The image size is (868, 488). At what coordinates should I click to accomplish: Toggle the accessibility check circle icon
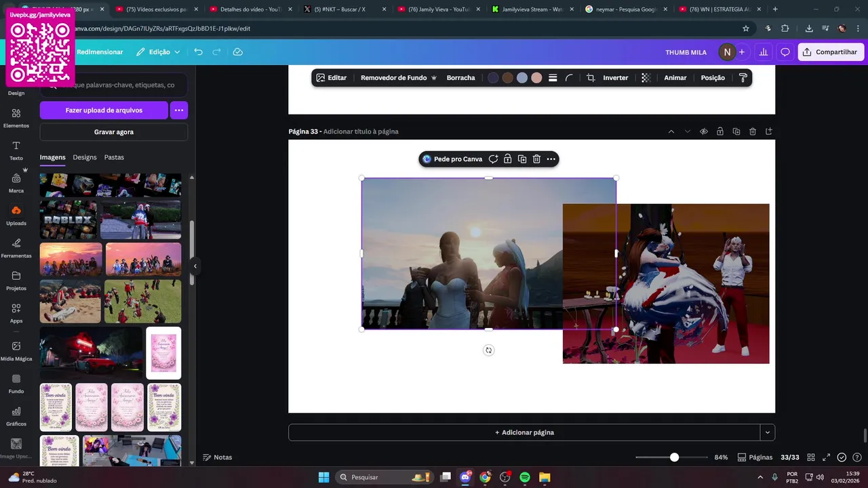pyautogui.click(x=842, y=457)
